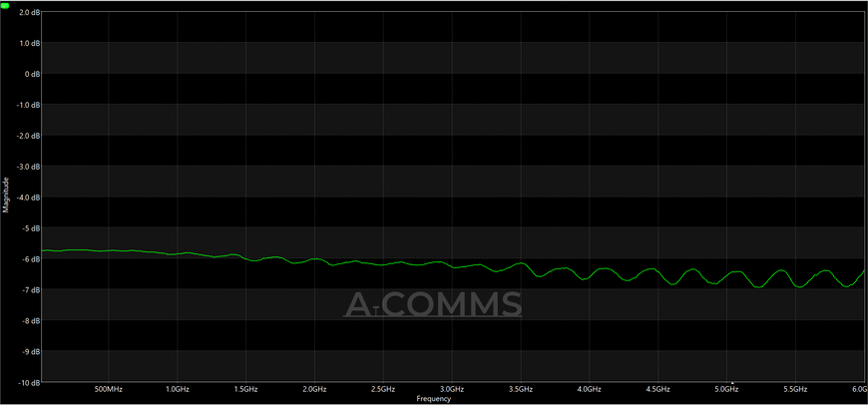Click the 'Frequency' horizontal axis title
The image size is (868, 405).
pos(434,398)
